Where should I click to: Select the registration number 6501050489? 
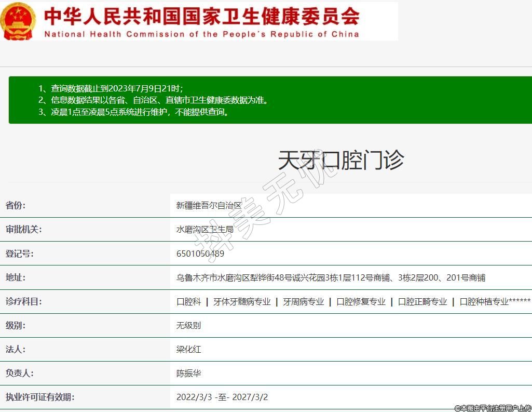200,254
